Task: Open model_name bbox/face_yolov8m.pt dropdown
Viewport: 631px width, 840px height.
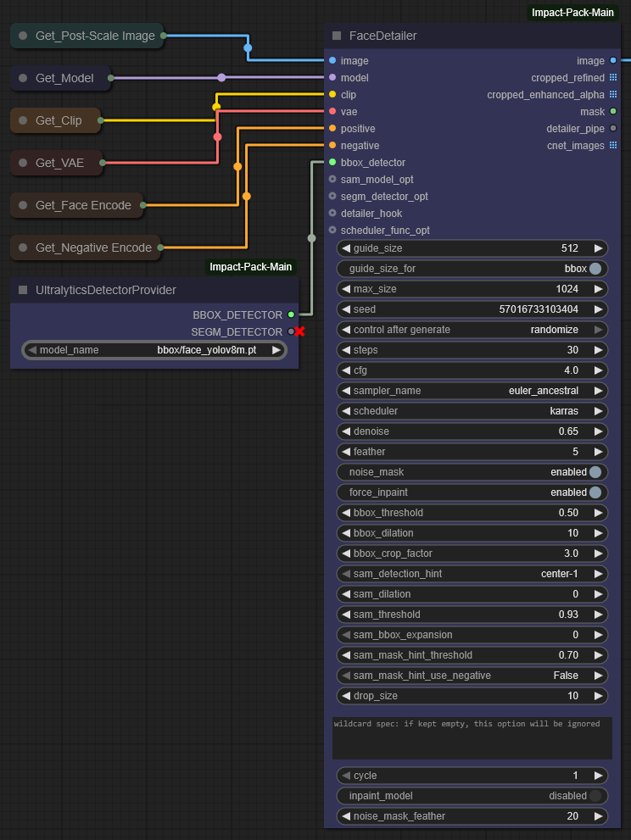Action: coord(154,350)
